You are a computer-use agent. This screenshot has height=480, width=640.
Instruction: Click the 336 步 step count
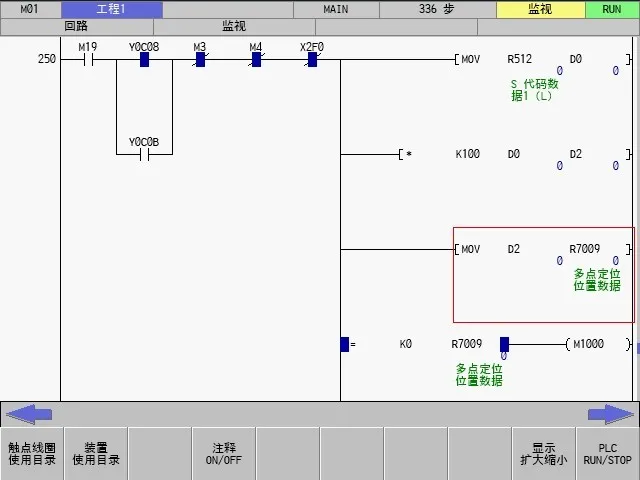(x=437, y=9)
